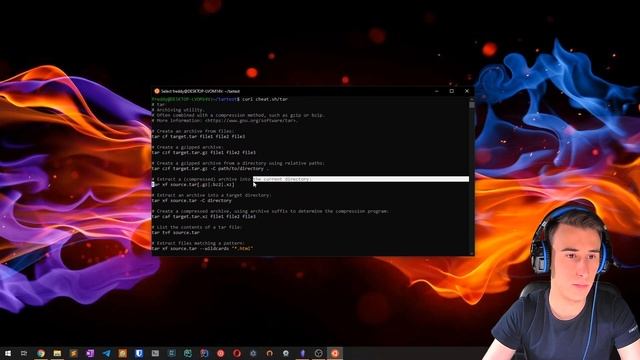Screen dimensions: 640x360
Task: Launch Google Chrome from the taskbar
Action: point(41,353)
